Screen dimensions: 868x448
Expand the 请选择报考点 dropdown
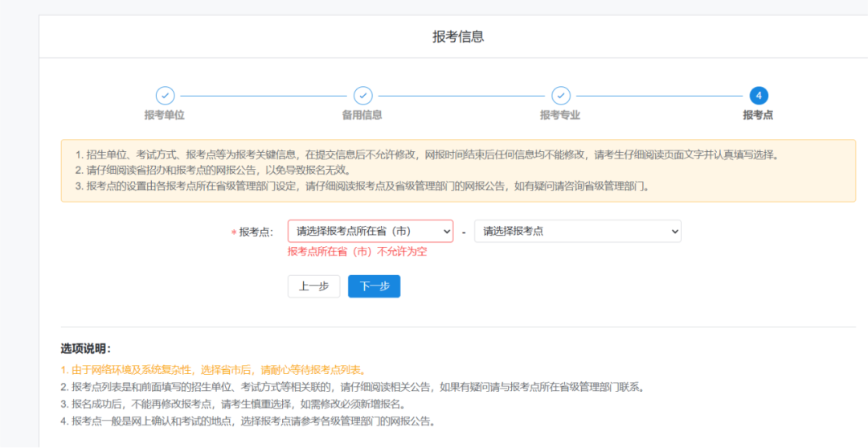tap(577, 232)
